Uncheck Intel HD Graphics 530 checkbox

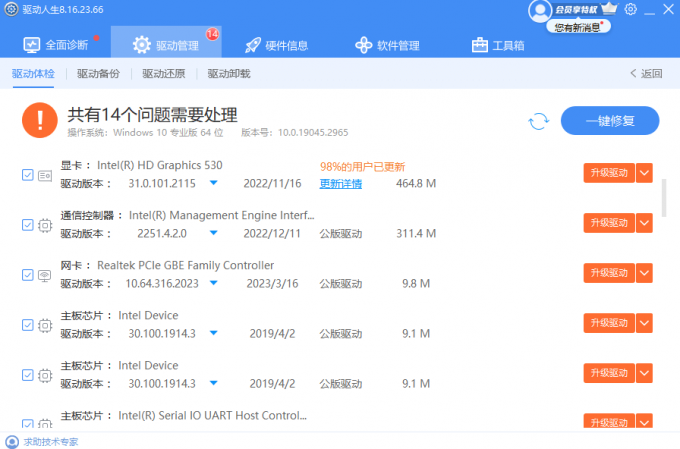pos(28,175)
